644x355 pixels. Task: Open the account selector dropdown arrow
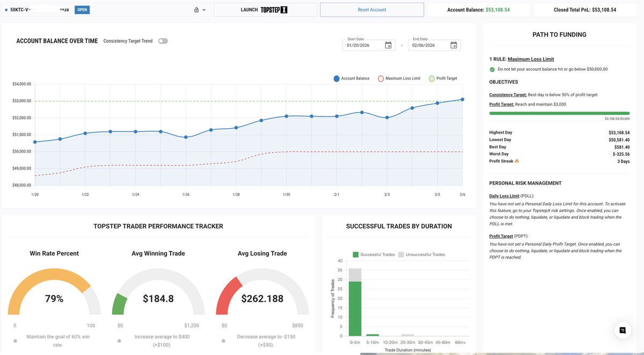point(204,10)
